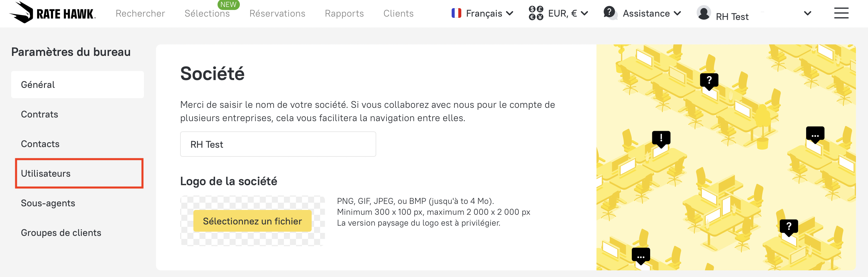Image resolution: width=868 pixels, height=277 pixels.
Task: Open Groupes de clients settings
Action: click(61, 233)
